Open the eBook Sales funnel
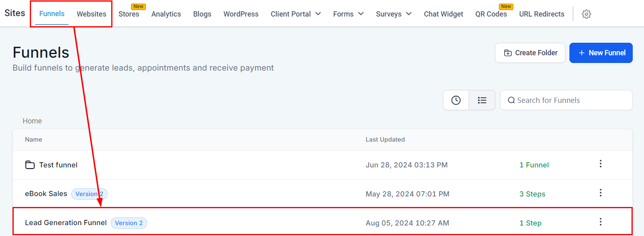This screenshot has width=644, height=236. 46,194
